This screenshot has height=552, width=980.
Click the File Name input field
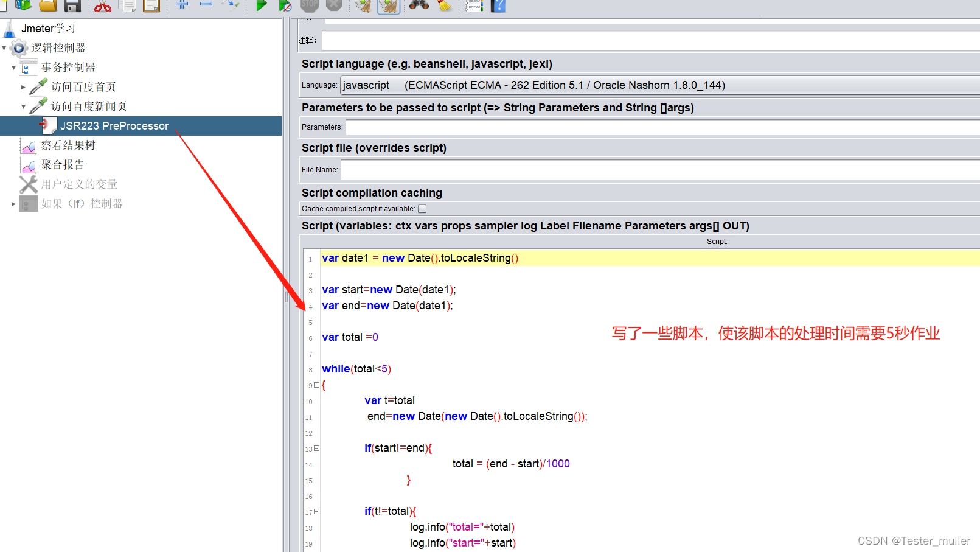[660, 170]
